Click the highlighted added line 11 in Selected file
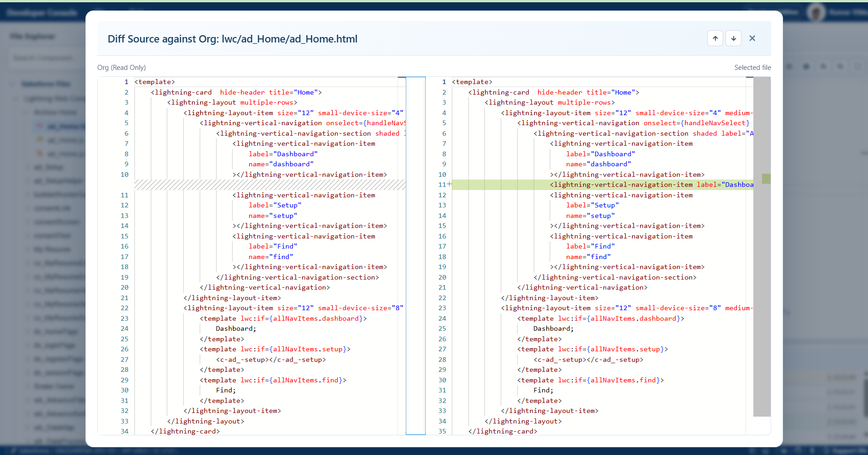Viewport: 868px width, 455px height. 603,185
